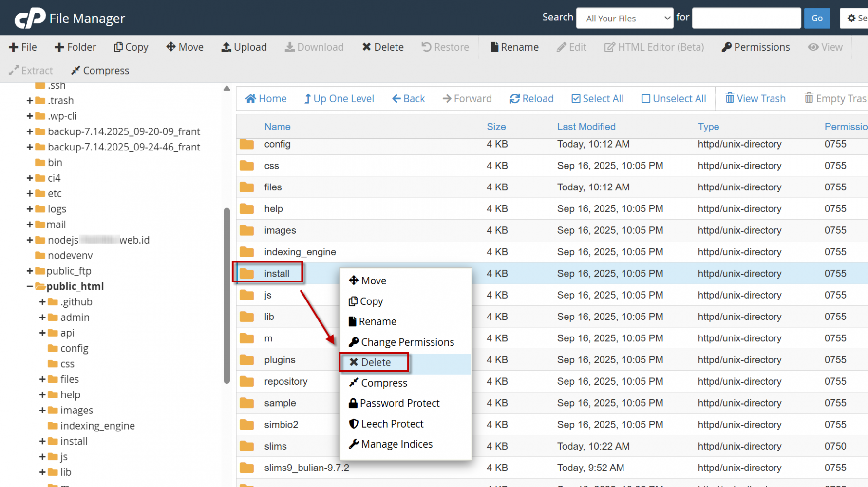Open View Trash
868x487 pixels.
755,99
